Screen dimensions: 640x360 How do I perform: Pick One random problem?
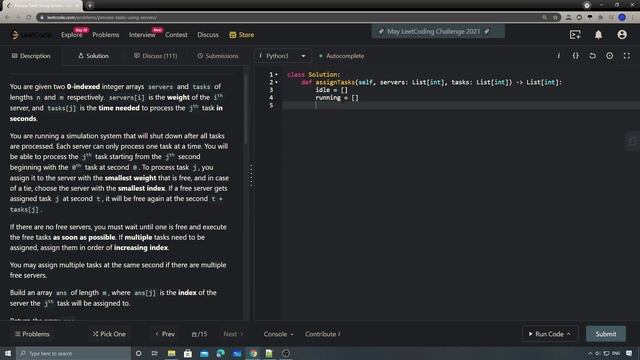coord(109,334)
